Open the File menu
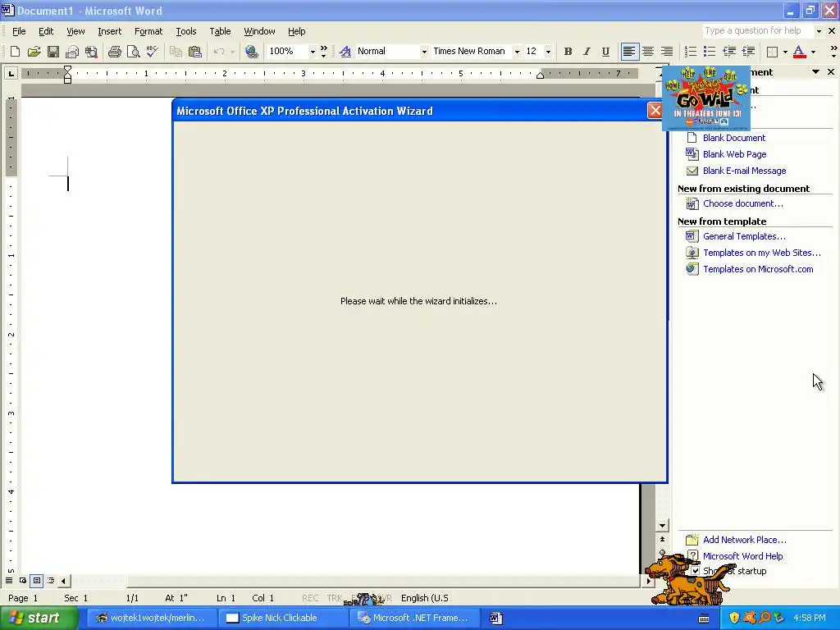This screenshot has width=840, height=630. pyautogui.click(x=19, y=31)
